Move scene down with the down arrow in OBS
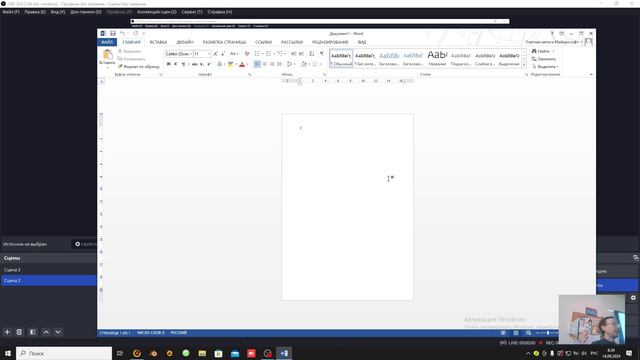 tap(58, 332)
